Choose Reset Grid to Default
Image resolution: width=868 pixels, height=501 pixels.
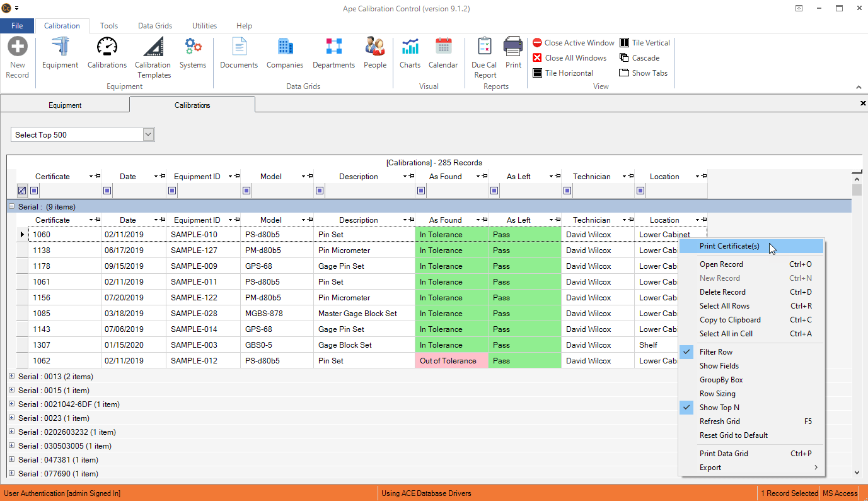(x=751, y=435)
